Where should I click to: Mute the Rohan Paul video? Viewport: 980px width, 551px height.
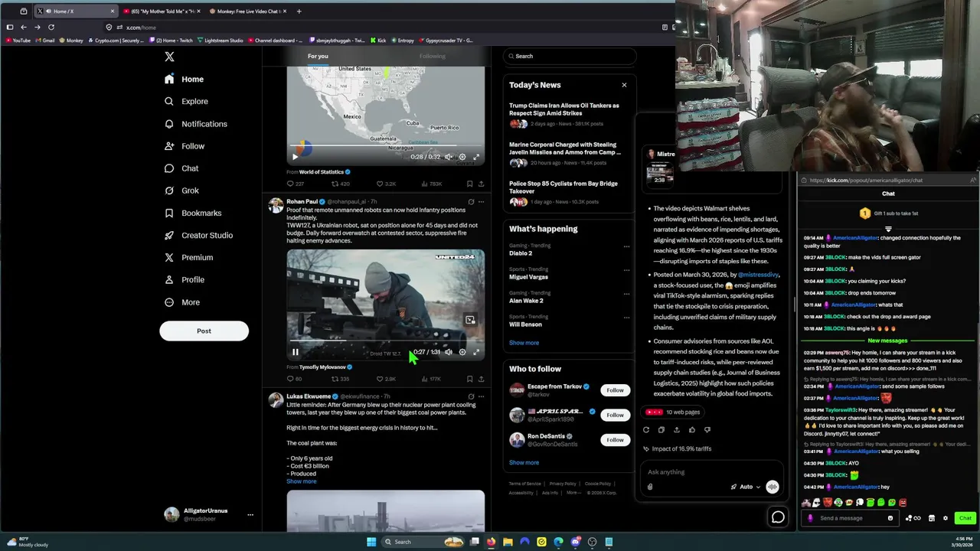click(x=449, y=352)
